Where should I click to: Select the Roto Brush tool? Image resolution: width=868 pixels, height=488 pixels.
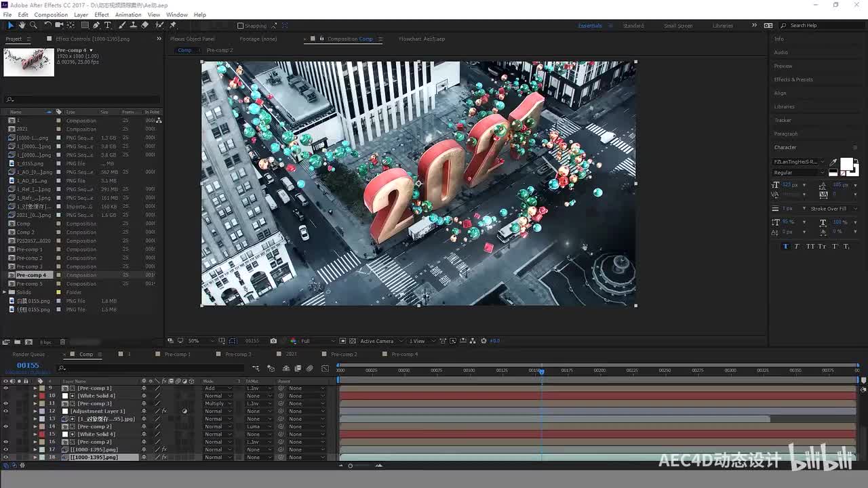tap(159, 25)
